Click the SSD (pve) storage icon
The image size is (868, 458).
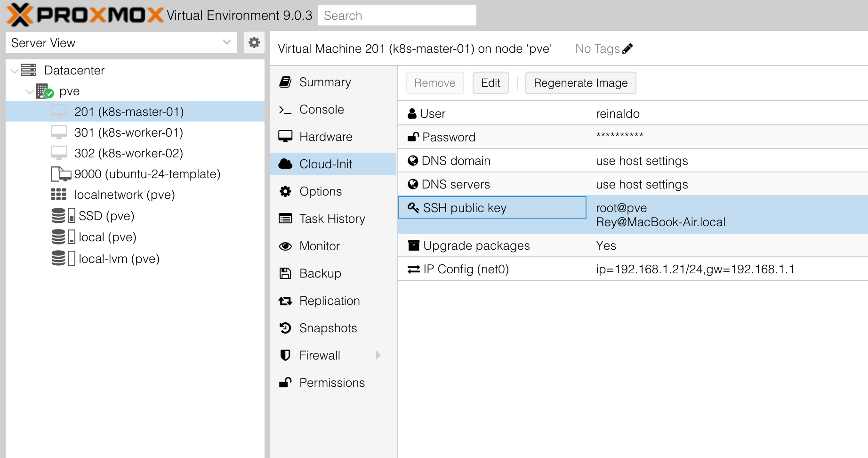pos(63,216)
